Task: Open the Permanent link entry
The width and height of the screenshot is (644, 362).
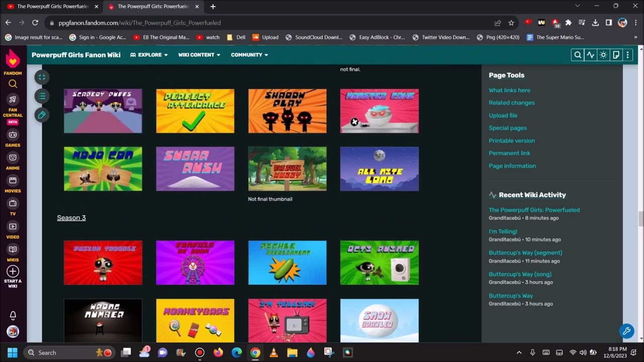Action: coord(509,153)
